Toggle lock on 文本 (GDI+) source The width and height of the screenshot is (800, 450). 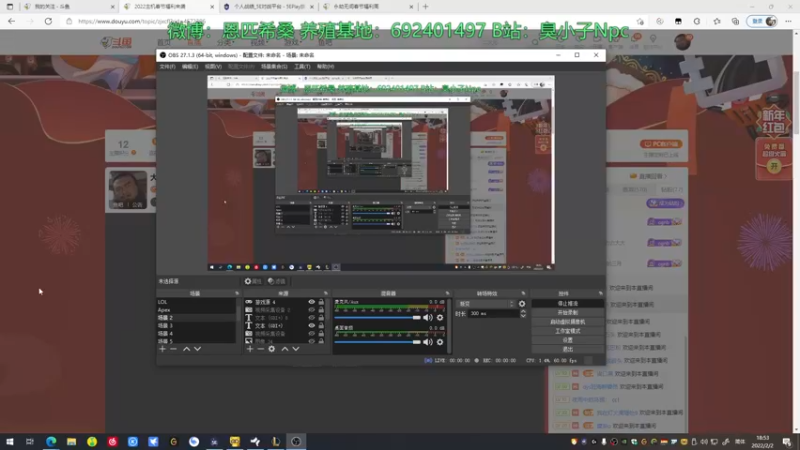pos(321,326)
